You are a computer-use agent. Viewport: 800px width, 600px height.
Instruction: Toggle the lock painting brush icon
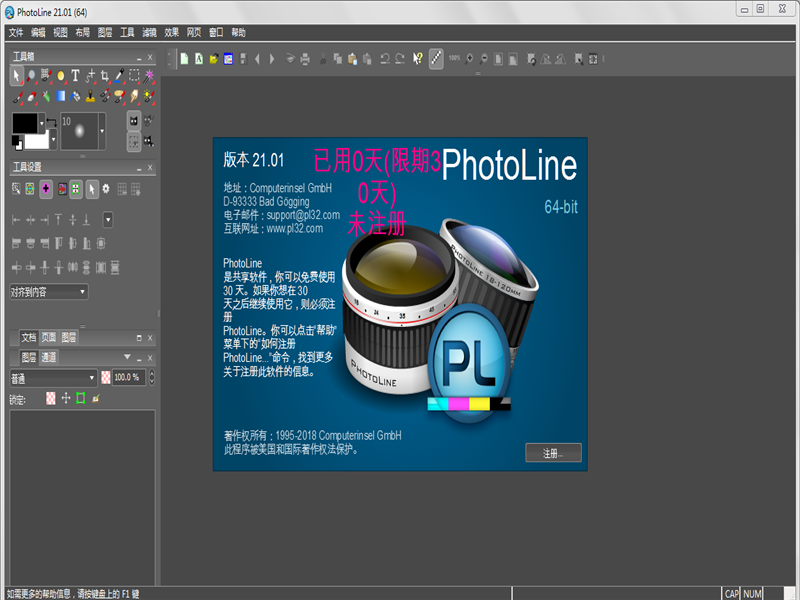pyautogui.click(x=96, y=398)
